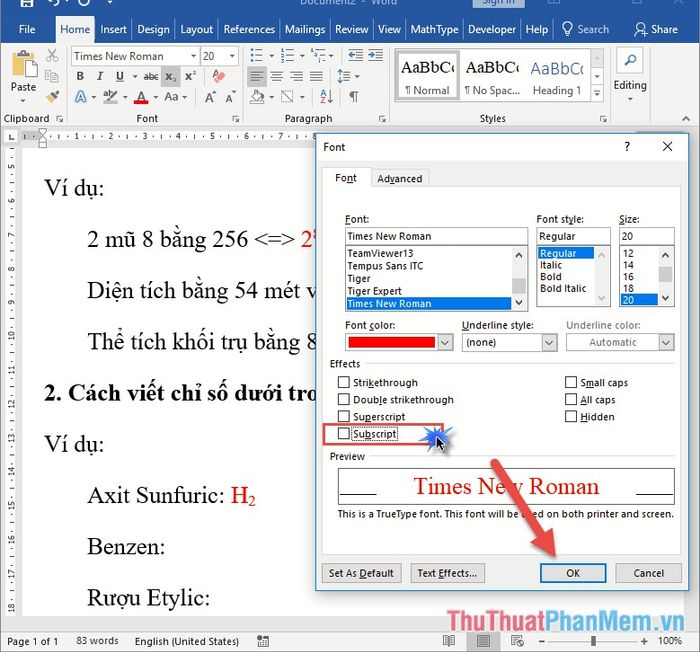Increase paragraph indent

375,55
